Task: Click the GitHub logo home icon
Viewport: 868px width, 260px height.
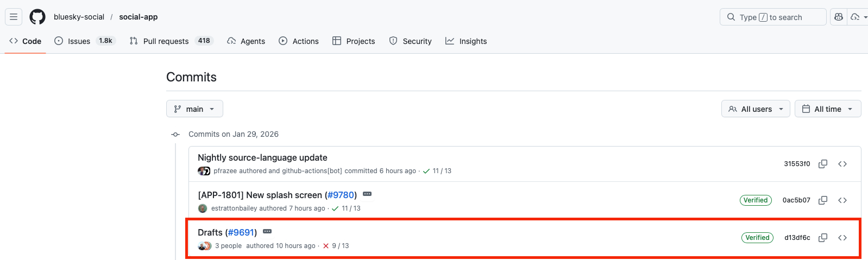Action: pos(37,17)
